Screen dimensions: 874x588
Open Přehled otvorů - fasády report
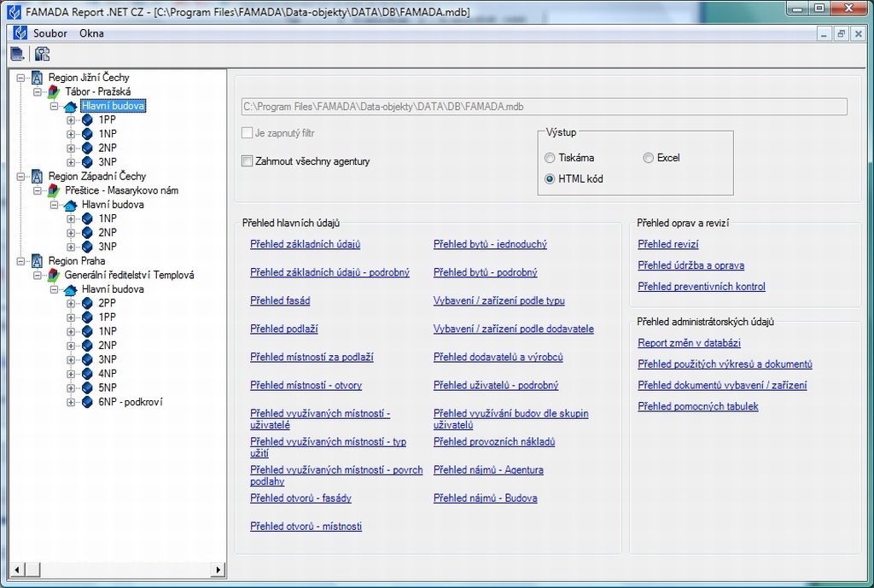(x=300, y=498)
